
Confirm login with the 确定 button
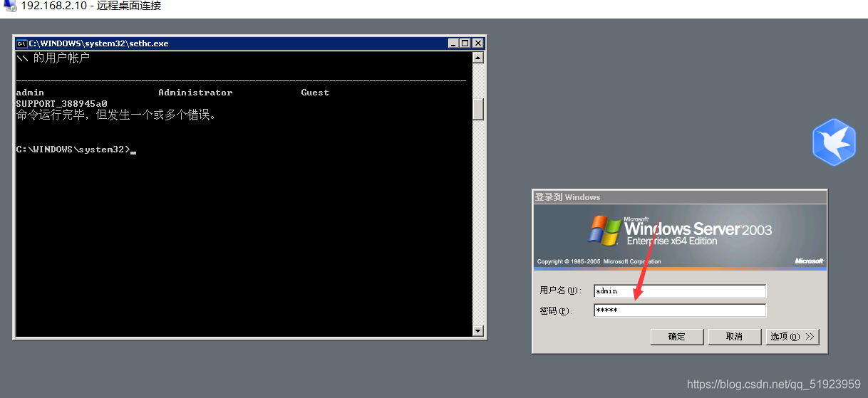[x=677, y=337]
